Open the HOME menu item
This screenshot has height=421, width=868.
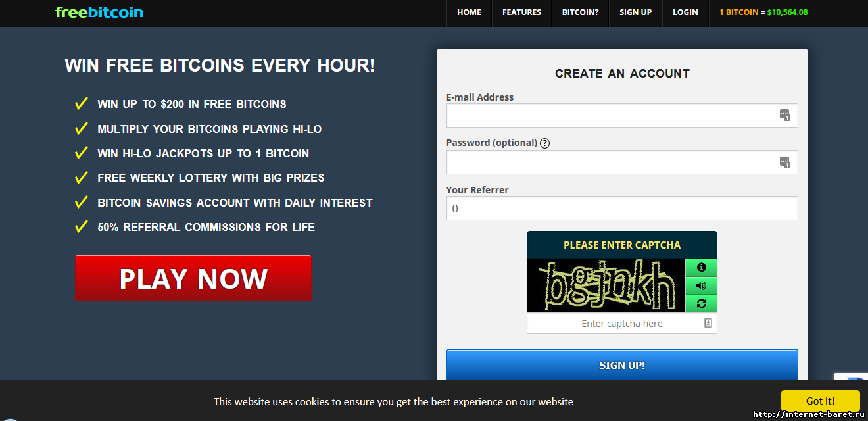coord(469,12)
